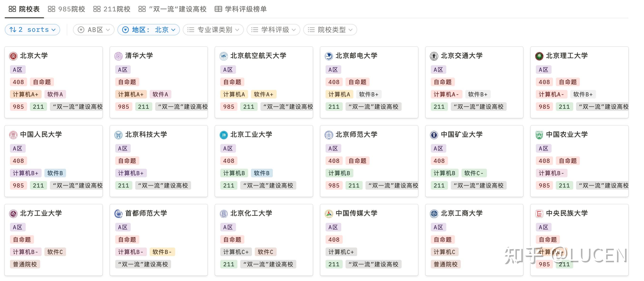Click the Tsinghua University logo icon
Viewport: 644px width, 281px height.
[x=119, y=56]
